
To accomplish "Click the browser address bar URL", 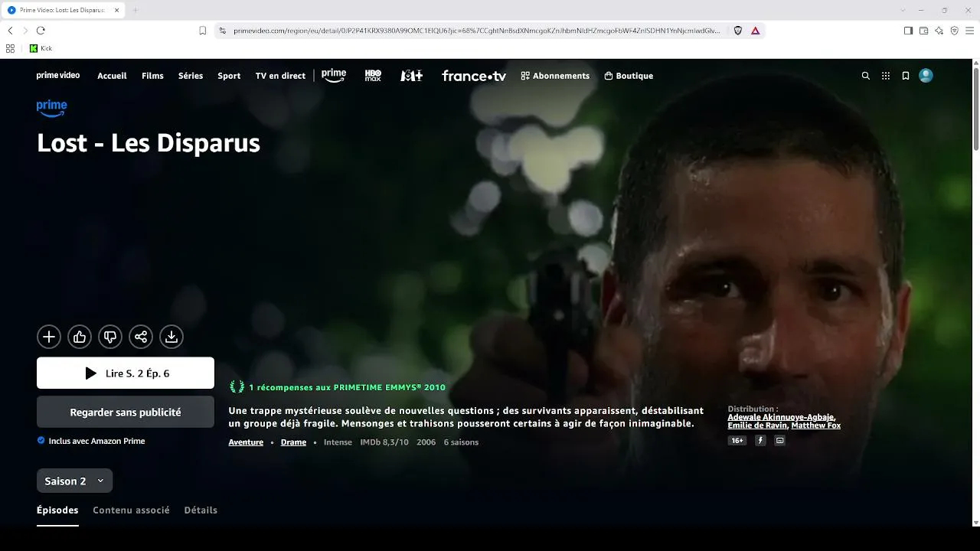I will [476, 31].
